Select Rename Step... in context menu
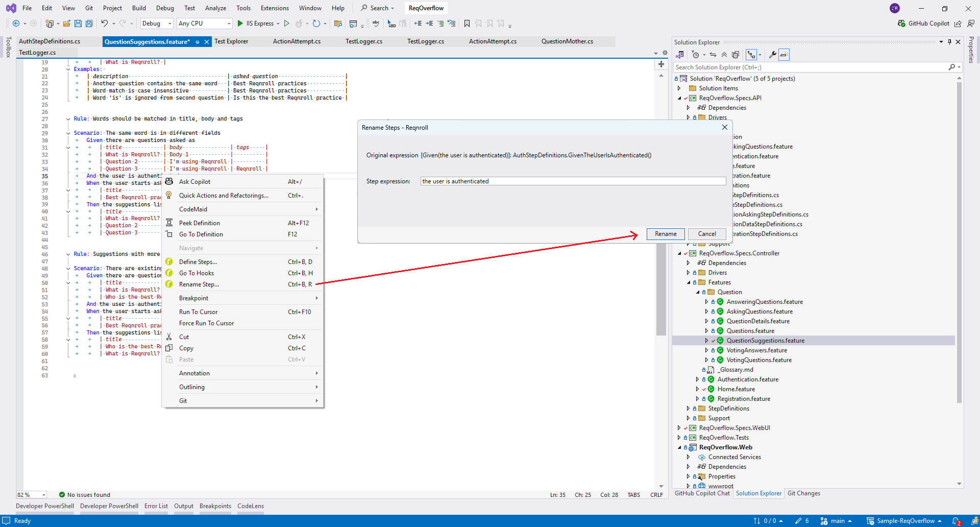The height and width of the screenshot is (527, 980). (242, 284)
